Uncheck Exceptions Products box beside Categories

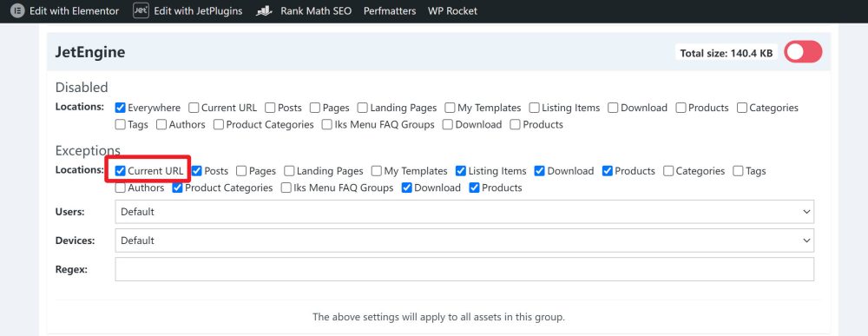608,171
